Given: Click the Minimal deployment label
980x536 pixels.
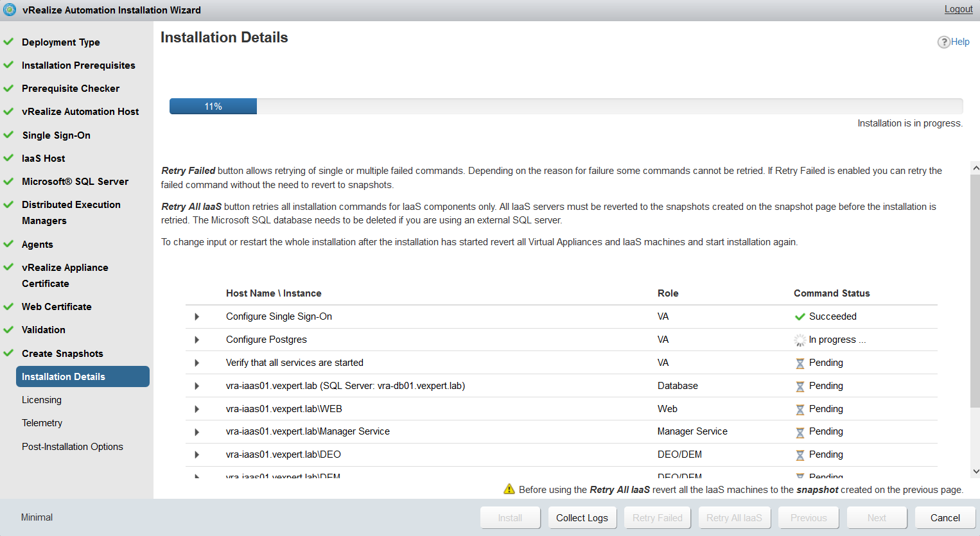Looking at the screenshot, I should pyautogui.click(x=37, y=517).
